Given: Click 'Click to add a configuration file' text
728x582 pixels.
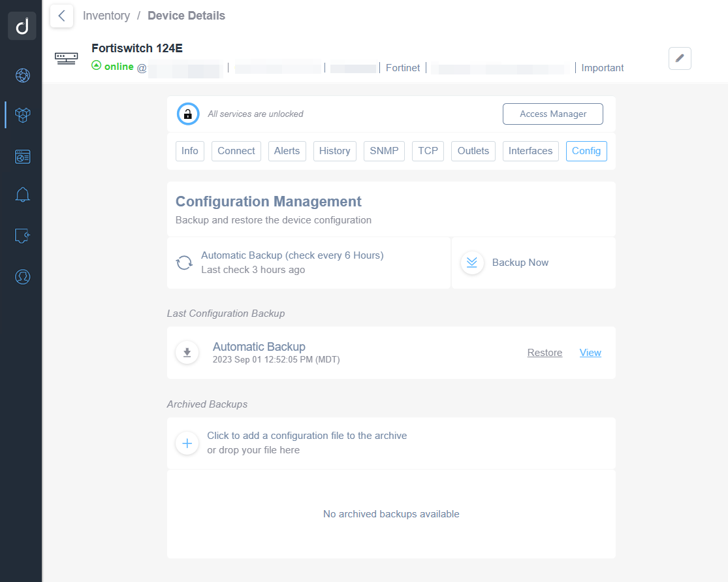Looking at the screenshot, I should coord(307,436).
